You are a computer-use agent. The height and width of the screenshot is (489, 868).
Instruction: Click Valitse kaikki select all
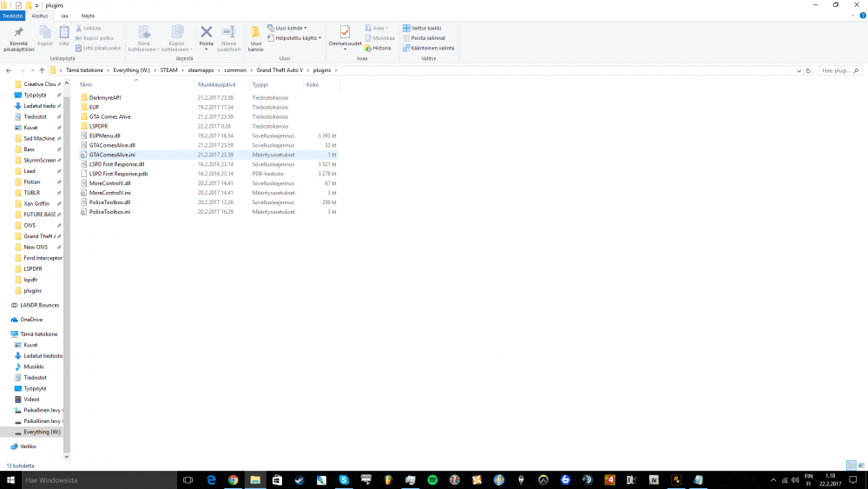[422, 28]
